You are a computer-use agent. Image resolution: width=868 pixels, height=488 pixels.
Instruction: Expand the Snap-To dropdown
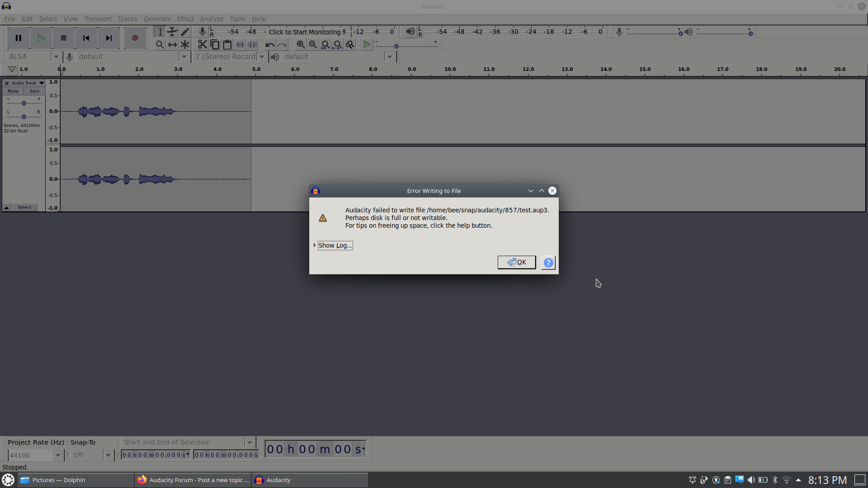click(x=108, y=455)
